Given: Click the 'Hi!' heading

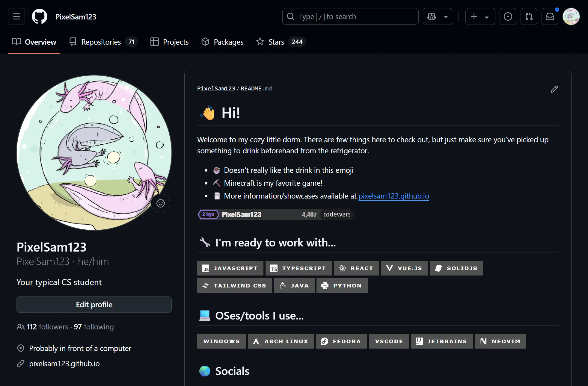Looking at the screenshot, I should click(231, 113).
